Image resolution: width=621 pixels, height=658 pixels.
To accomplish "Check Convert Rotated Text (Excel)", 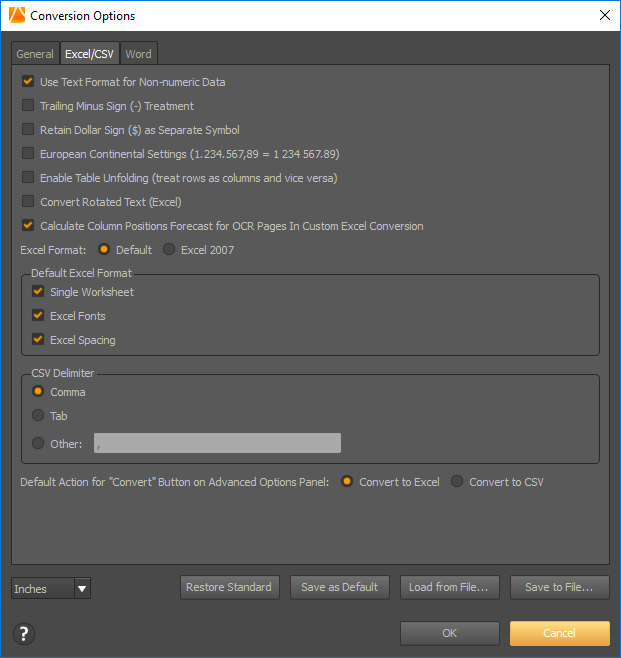I will [x=28, y=201].
